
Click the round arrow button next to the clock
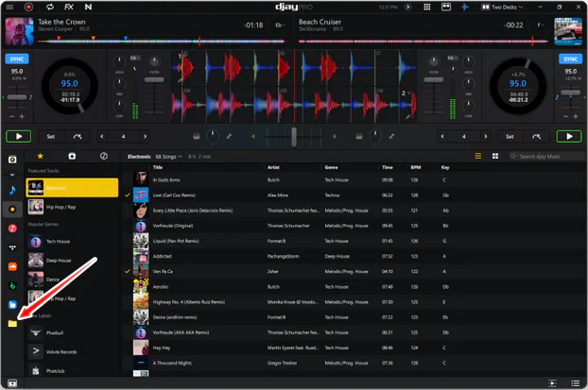click(x=407, y=8)
